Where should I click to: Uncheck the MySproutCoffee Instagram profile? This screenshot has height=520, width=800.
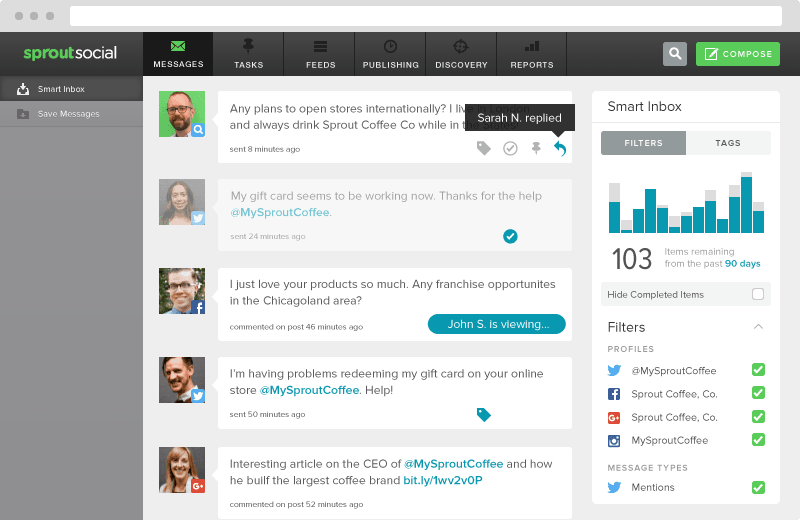[758, 439]
